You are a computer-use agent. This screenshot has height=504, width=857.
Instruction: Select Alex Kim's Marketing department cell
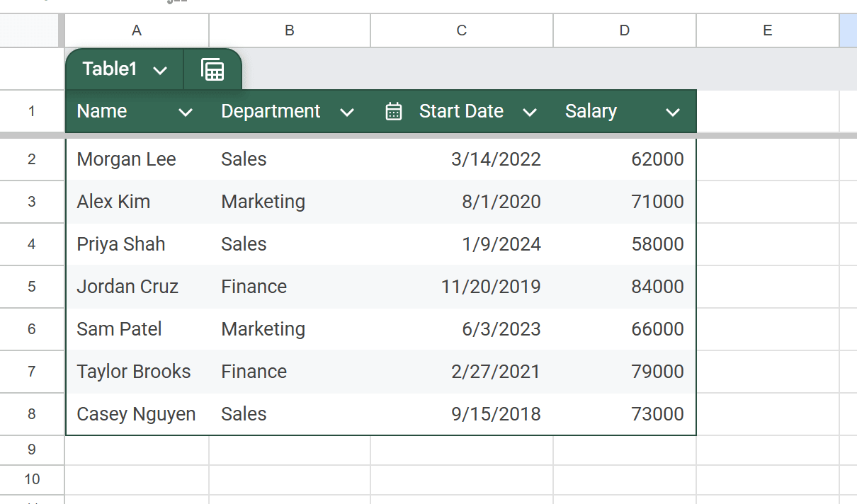(290, 202)
